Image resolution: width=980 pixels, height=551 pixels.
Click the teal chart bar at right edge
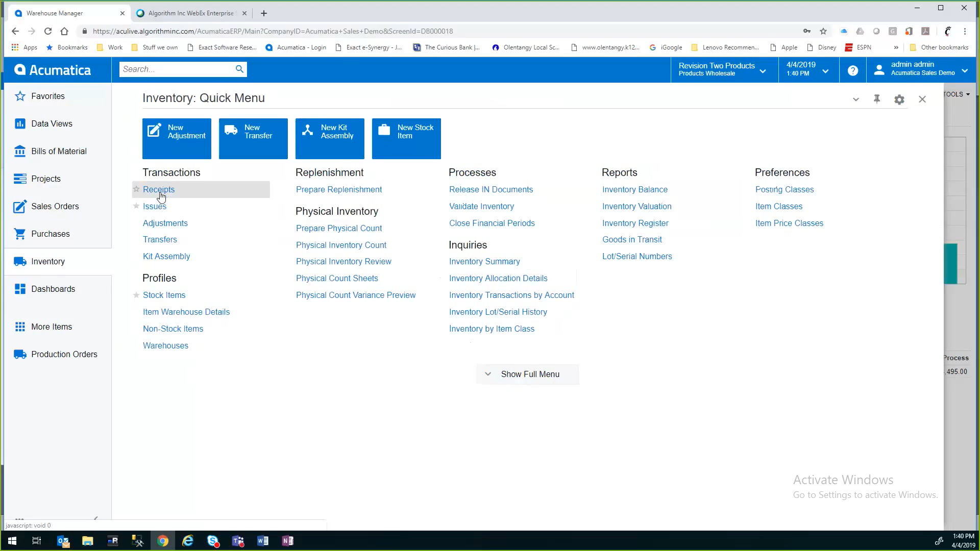coord(950,263)
